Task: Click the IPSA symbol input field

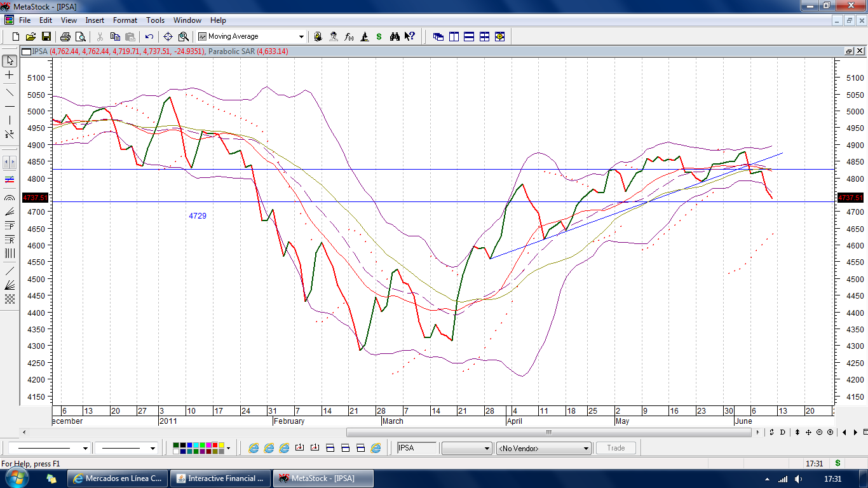Action: pyautogui.click(x=417, y=448)
